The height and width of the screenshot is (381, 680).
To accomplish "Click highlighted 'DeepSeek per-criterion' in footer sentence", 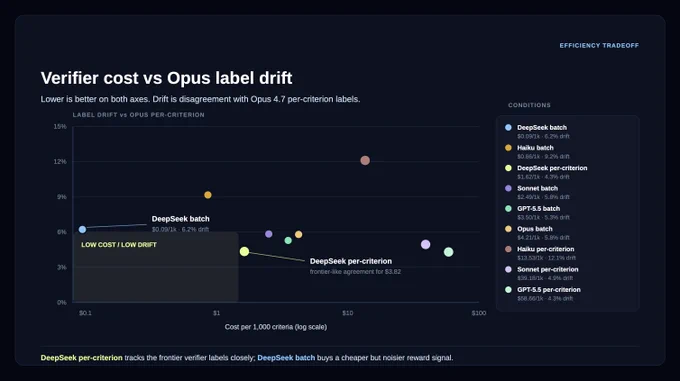I will tap(82, 358).
